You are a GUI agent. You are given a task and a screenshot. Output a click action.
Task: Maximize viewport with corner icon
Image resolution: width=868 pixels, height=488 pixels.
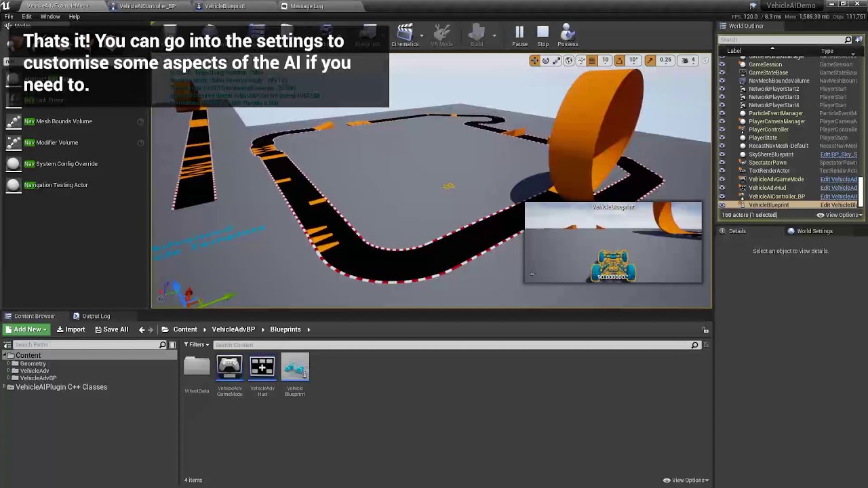(x=705, y=60)
